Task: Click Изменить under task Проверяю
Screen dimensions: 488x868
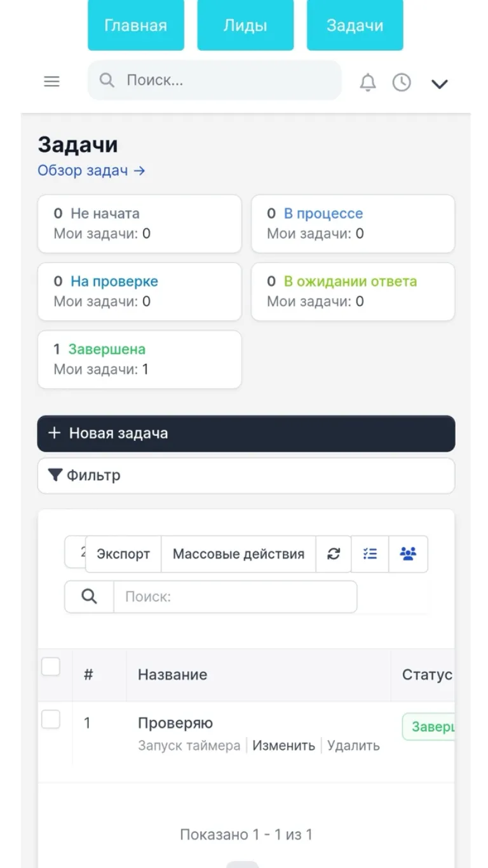Action: click(283, 745)
